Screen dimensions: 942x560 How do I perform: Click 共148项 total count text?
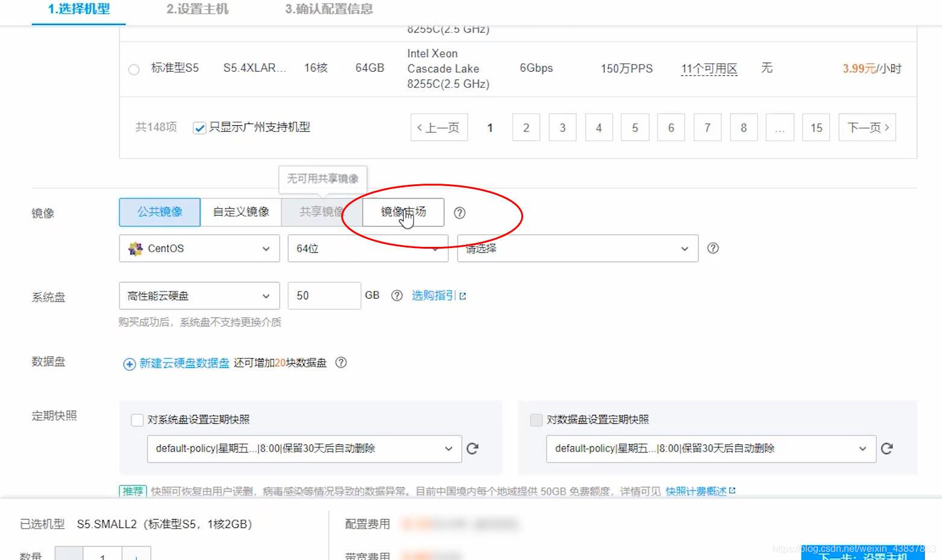[156, 127]
